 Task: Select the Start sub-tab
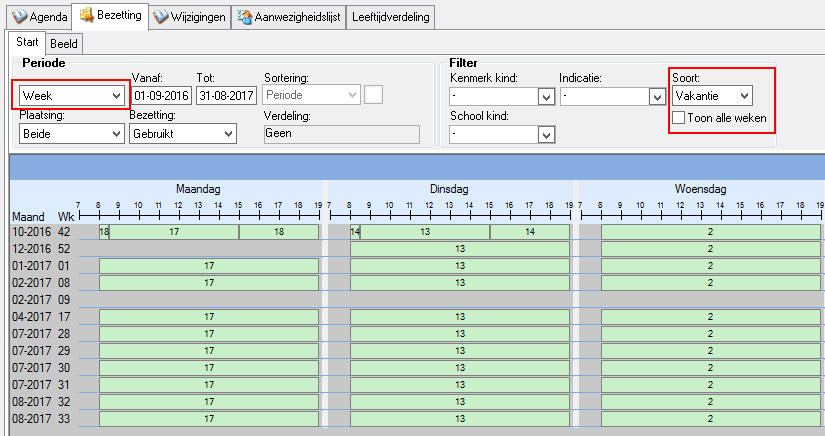pos(27,43)
